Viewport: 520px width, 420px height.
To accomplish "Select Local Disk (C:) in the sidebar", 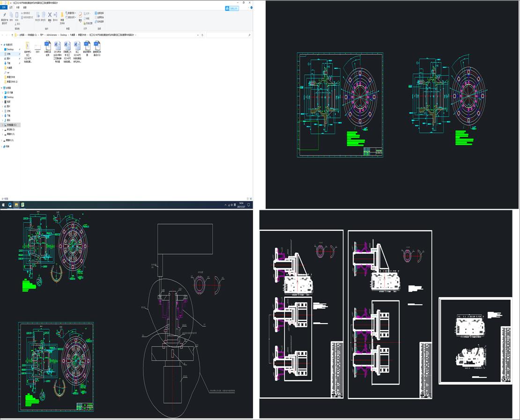I will pos(10,125).
